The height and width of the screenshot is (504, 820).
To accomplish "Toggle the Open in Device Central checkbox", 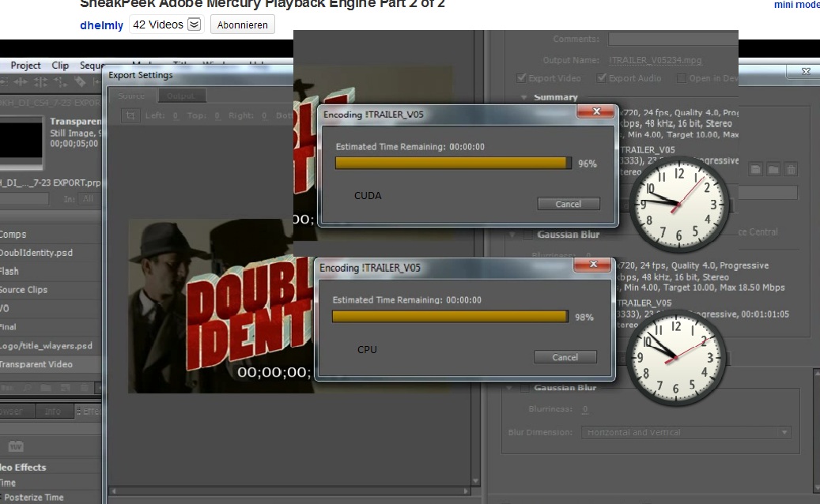I will 682,78.
